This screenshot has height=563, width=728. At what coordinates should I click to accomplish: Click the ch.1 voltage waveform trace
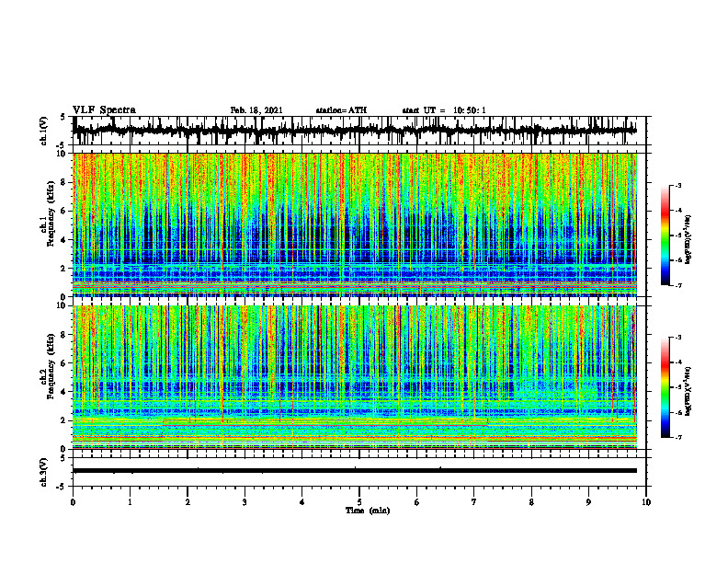(x=354, y=130)
